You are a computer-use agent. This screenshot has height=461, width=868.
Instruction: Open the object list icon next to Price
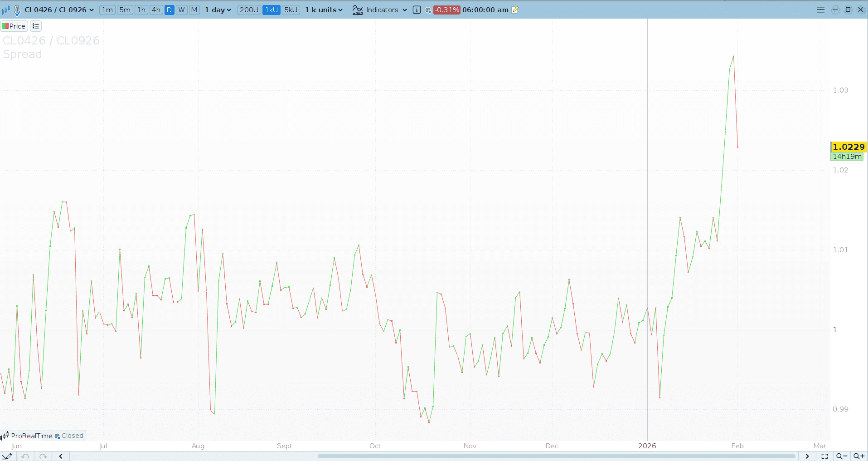click(x=36, y=26)
